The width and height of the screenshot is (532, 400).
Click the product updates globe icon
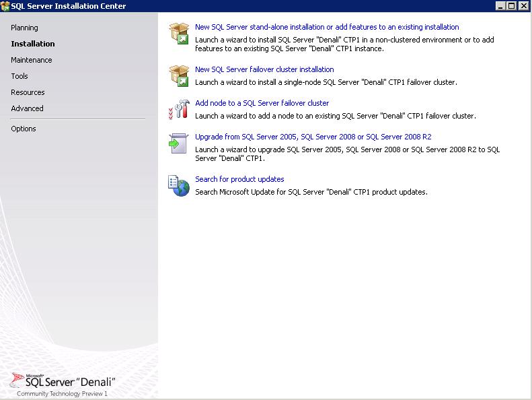(180, 185)
